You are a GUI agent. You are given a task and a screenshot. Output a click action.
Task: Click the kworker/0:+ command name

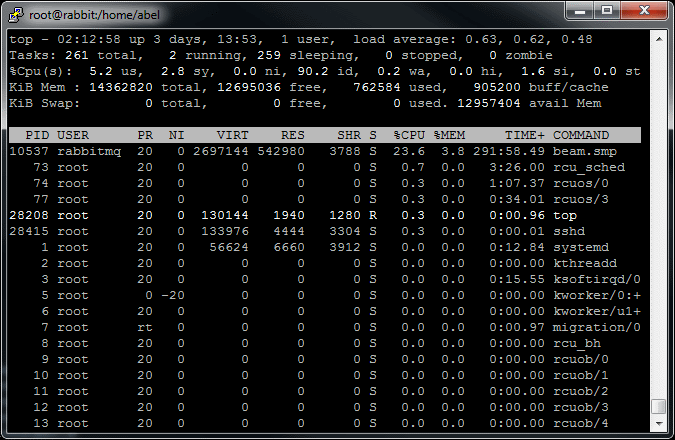pyautogui.click(x=597, y=295)
